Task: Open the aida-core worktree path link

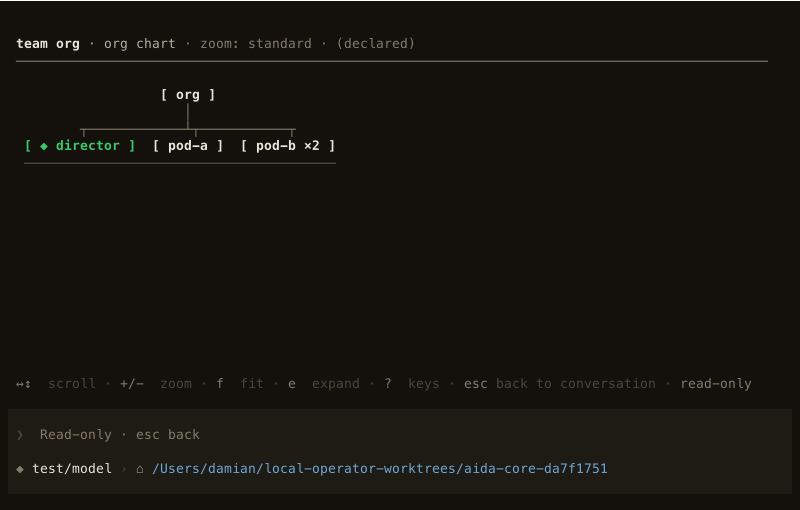Action: [x=380, y=469]
